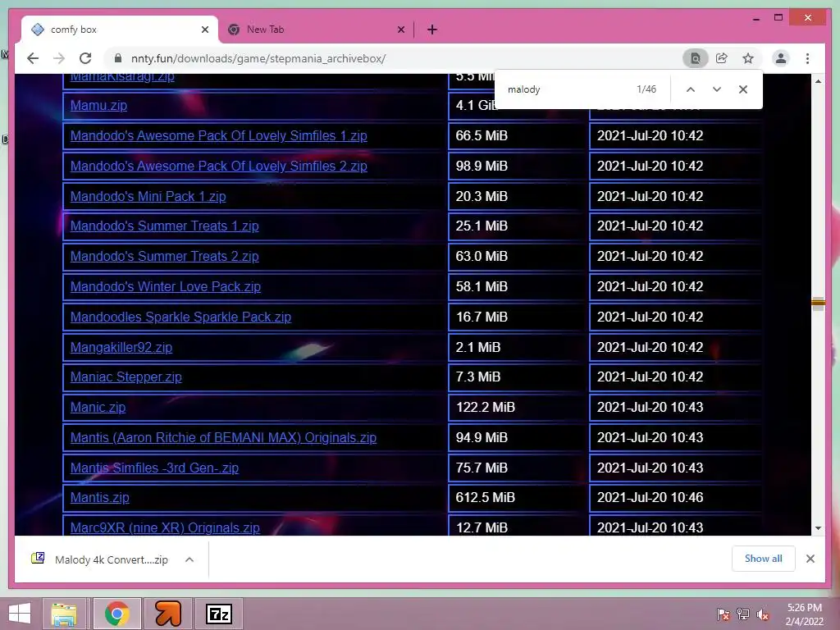Share this page icon

(x=722, y=58)
